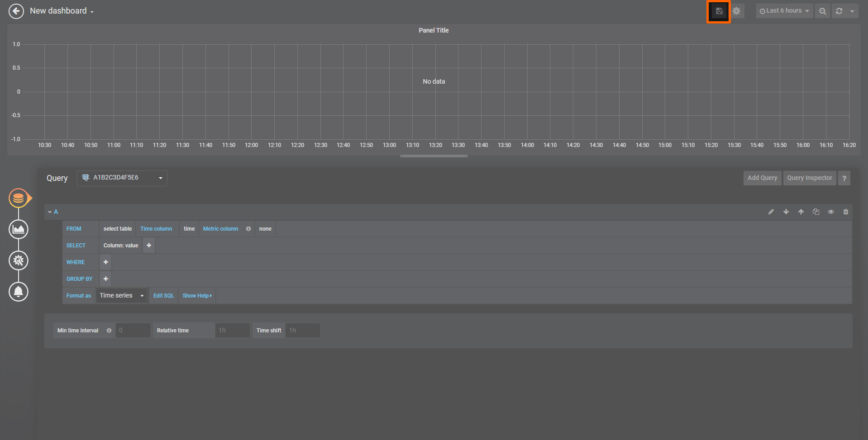Screen dimensions: 868x440
Task: Toggle query A visibility eye icon
Action: pos(831,212)
